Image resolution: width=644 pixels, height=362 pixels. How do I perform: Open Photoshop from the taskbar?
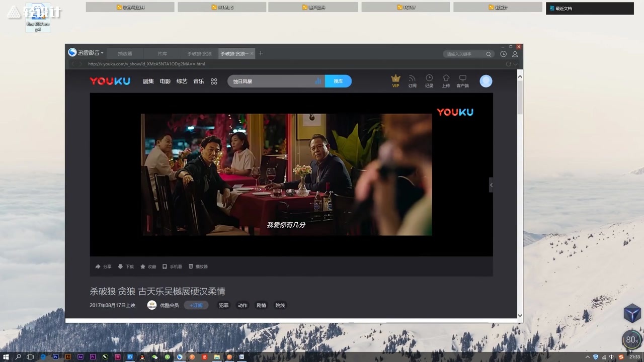pos(55,357)
